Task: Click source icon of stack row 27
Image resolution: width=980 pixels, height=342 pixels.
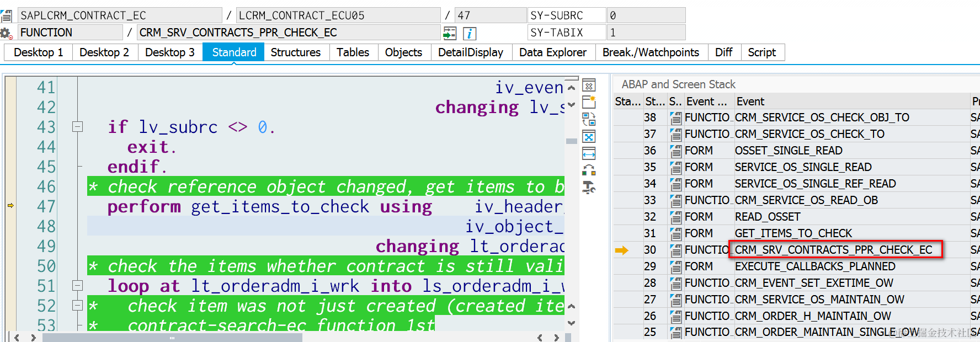Action: tap(675, 300)
